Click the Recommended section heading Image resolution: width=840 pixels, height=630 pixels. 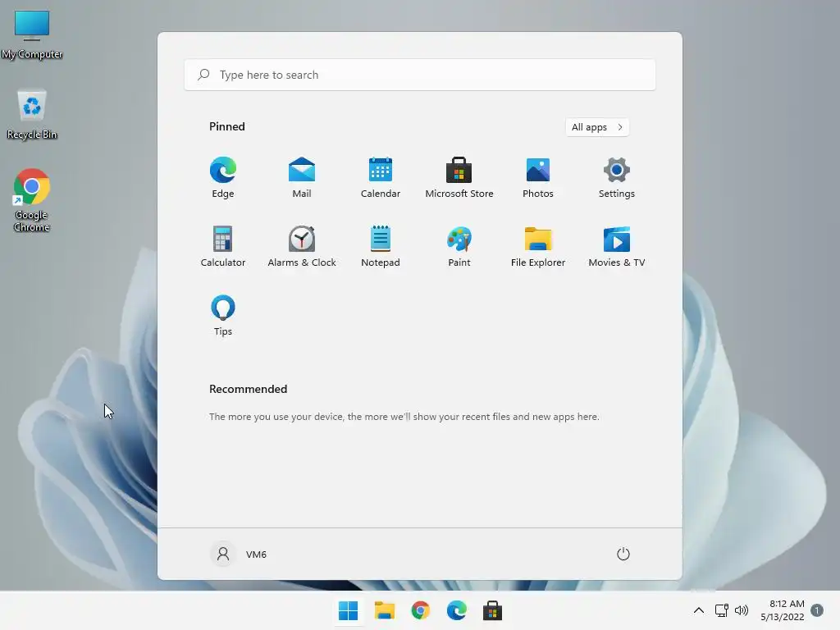point(248,389)
